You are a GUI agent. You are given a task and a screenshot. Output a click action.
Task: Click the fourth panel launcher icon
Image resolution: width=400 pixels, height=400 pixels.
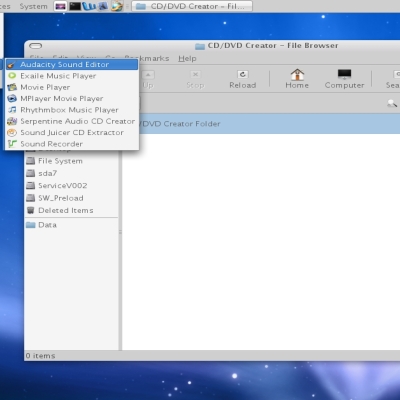[x=103, y=6]
